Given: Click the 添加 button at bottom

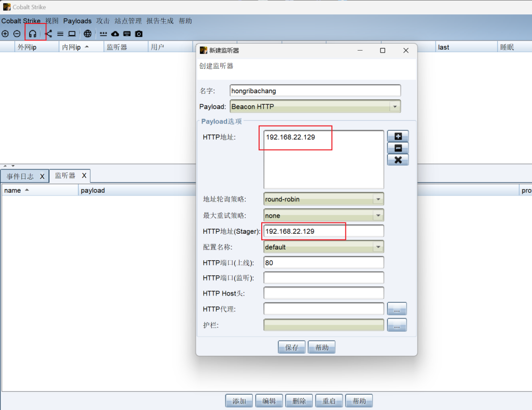Looking at the screenshot, I should (x=239, y=401).
